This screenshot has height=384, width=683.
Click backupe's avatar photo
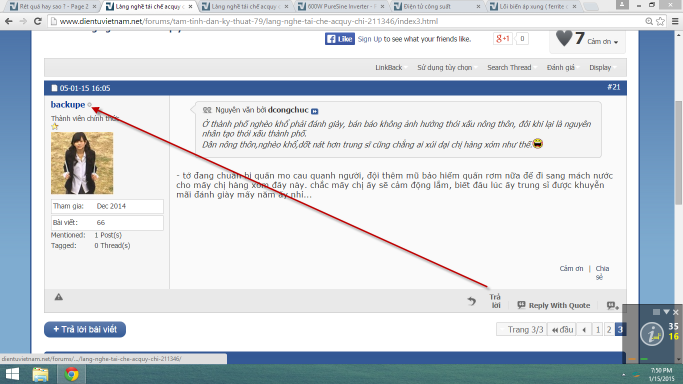pyautogui.click(x=82, y=163)
